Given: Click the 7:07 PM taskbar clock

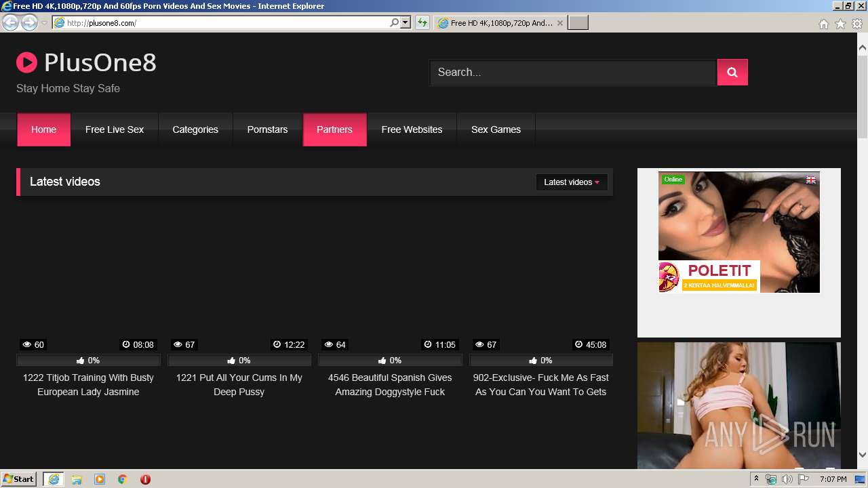Looking at the screenshot, I should tap(833, 479).
